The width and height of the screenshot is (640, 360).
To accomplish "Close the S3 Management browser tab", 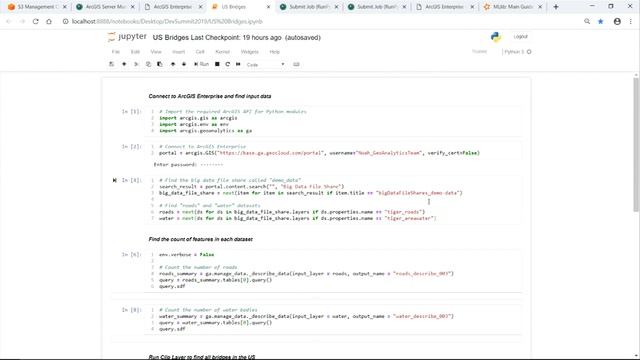I will pos(64,7).
